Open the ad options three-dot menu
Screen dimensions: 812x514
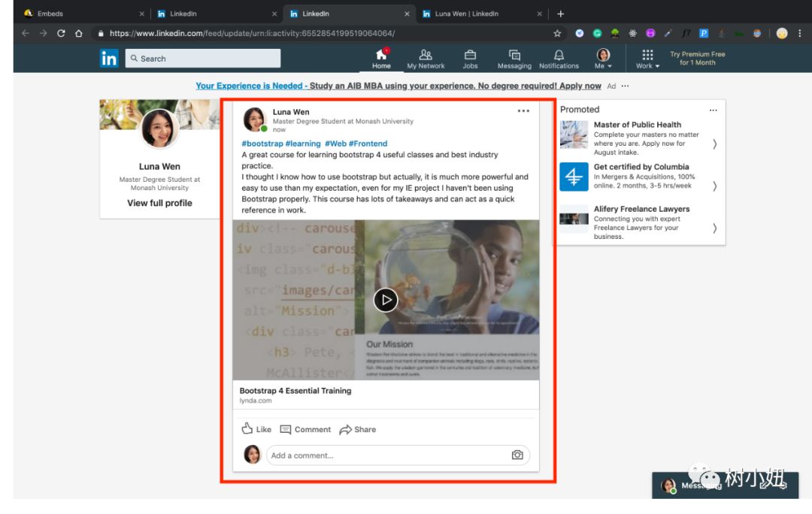(x=625, y=86)
